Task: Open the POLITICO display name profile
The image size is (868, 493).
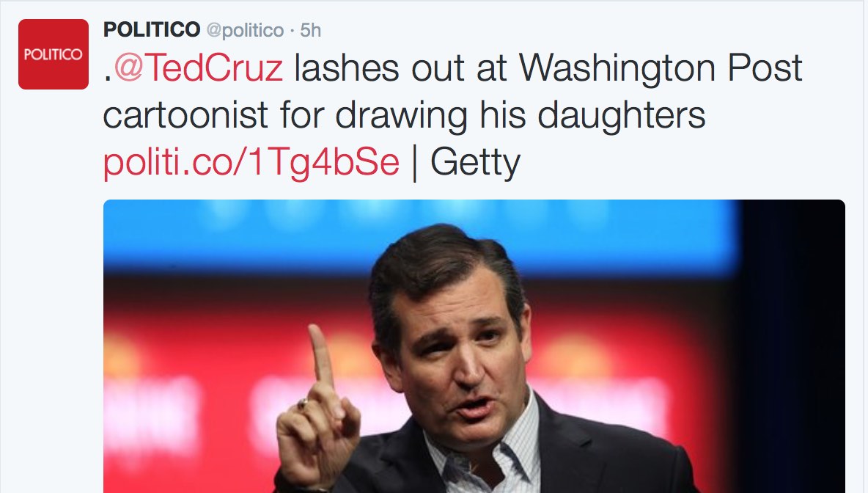Action: coord(152,30)
